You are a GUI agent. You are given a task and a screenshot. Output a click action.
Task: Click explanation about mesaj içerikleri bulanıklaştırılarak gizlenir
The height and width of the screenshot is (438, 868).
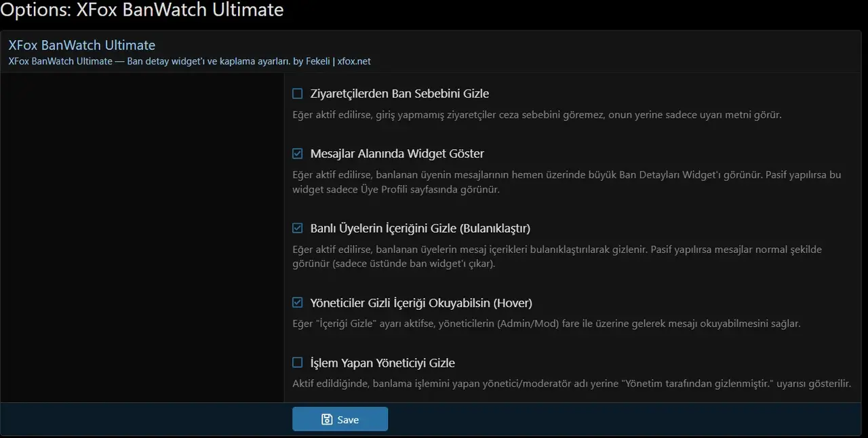click(557, 256)
